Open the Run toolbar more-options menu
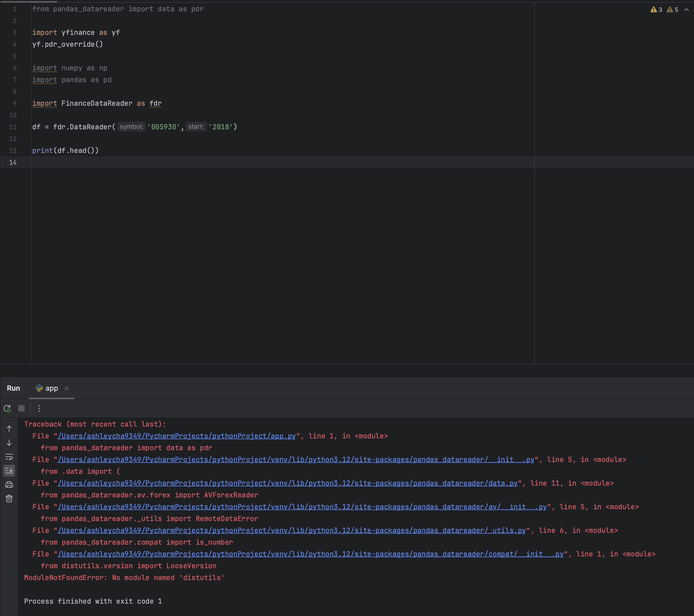The width and height of the screenshot is (694, 616). [x=39, y=408]
